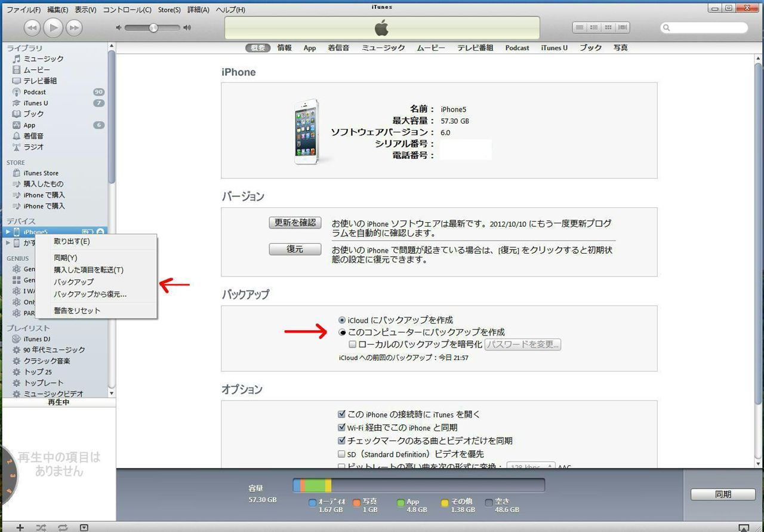
Task: Choose 取り出す(E) from context menu
Action: click(96, 242)
